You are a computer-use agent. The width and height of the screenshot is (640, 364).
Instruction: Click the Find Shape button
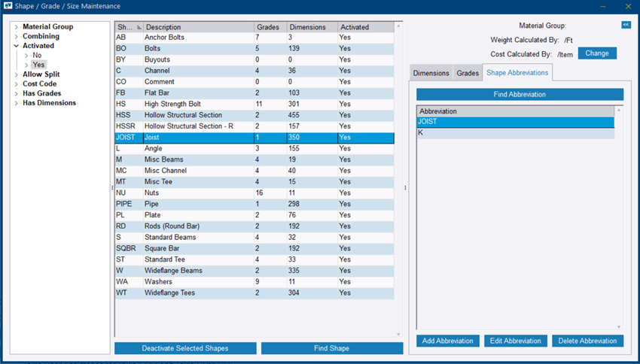(331, 348)
